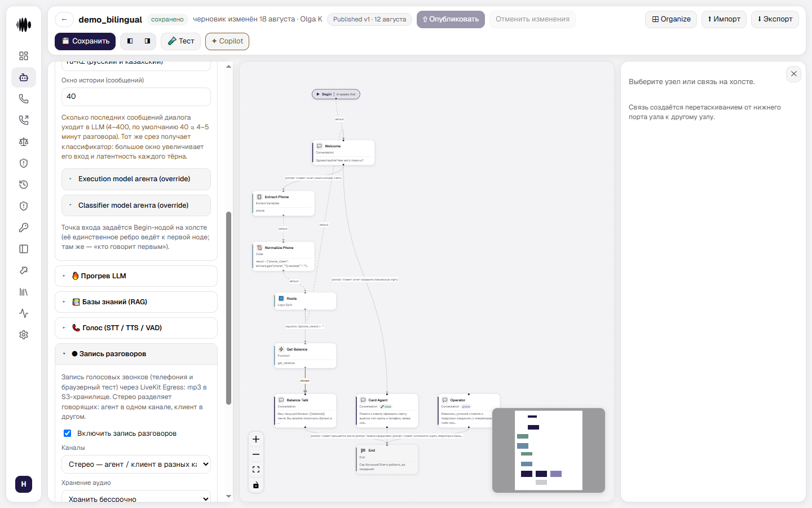This screenshot has width=812, height=508.
Task: Open the Каналы stereo dropdown
Action: pyautogui.click(x=136, y=465)
